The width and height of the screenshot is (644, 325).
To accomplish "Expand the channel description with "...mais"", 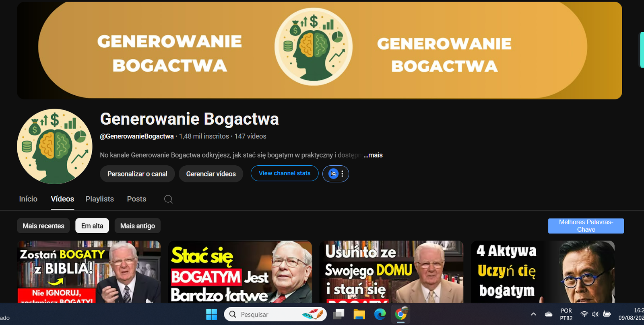I will tap(373, 155).
